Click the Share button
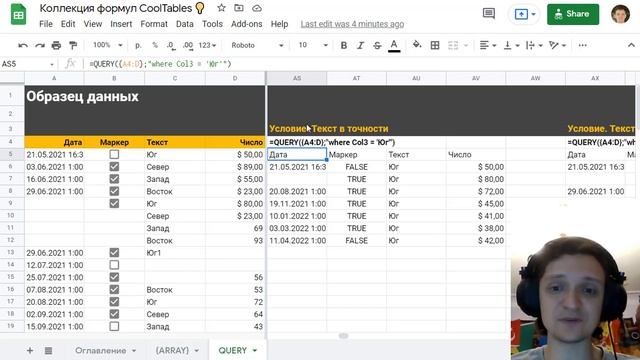 tap(573, 14)
